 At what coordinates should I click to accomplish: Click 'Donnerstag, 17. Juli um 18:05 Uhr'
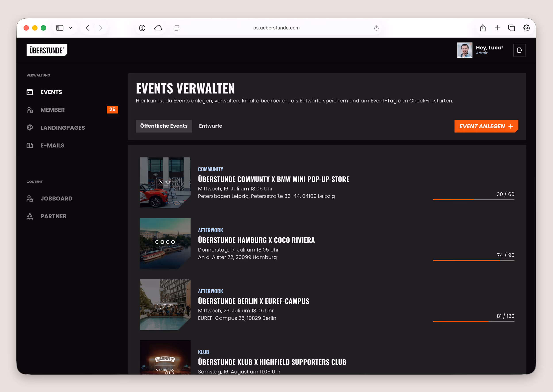point(238,250)
